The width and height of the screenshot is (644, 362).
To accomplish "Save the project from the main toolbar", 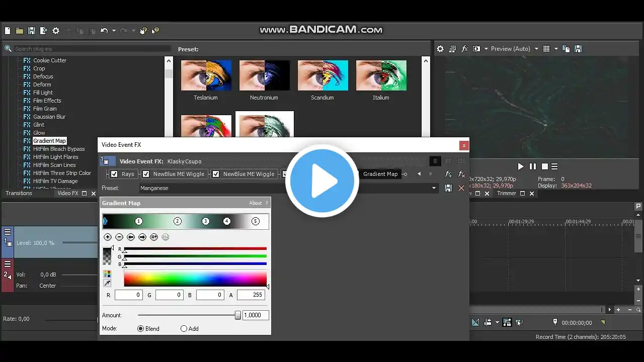I will coord(31,31).
